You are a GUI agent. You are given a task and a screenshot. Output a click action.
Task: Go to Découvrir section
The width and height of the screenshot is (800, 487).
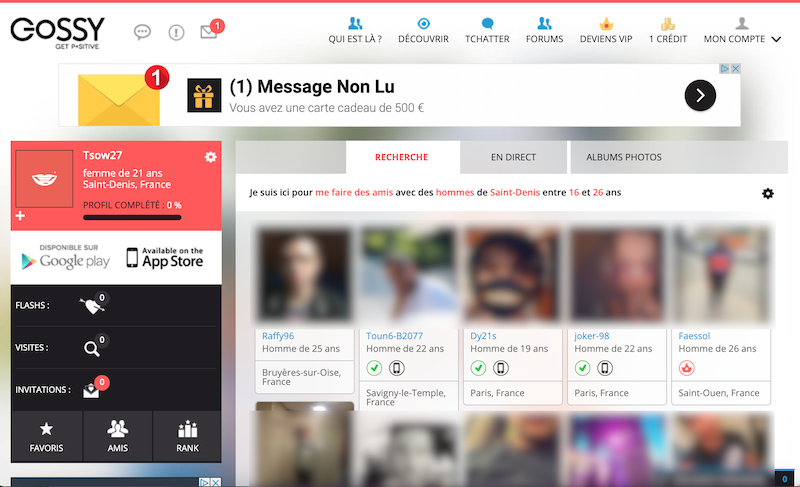click(x=423, y=30)
